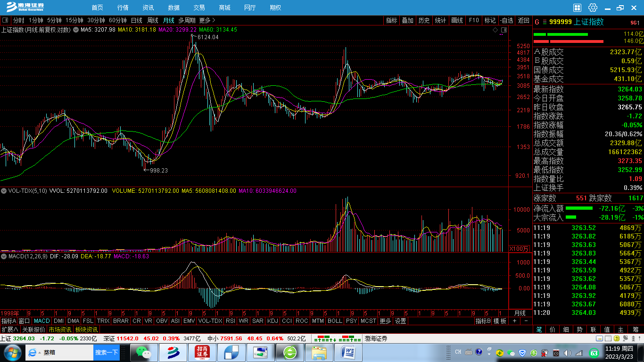Switch to 15分钟 period
The image size is (644, 362).
coord(74,20)
